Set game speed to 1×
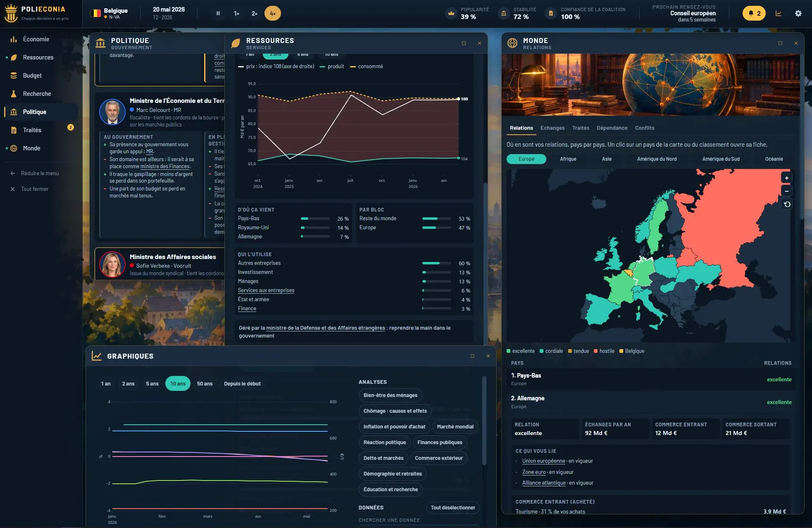The height and width of the screenshot is (528, 812). pos(236,13)
